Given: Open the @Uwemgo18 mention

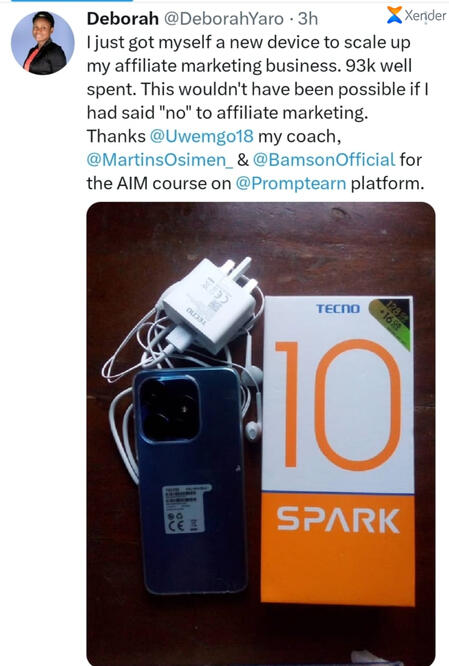Looking at the screenshot, I should (x=201, y=136).
